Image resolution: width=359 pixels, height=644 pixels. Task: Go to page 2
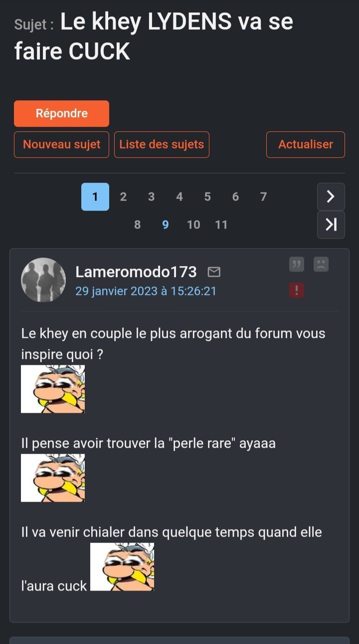(x=123, y=197)
